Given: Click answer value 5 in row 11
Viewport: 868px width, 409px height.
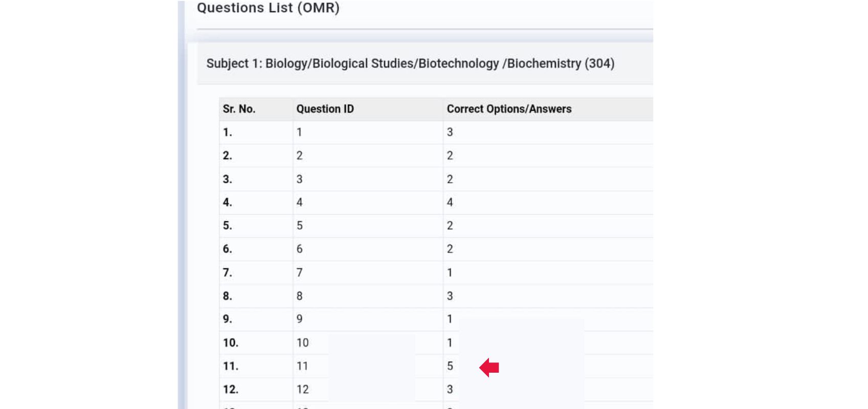Looking at the screenshot, I should click(450, 366).
